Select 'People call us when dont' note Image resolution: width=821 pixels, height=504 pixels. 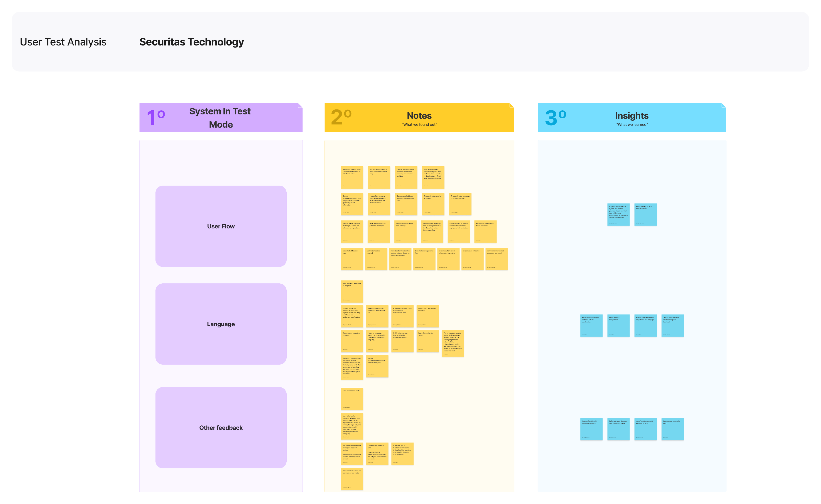tap(485, 231)
